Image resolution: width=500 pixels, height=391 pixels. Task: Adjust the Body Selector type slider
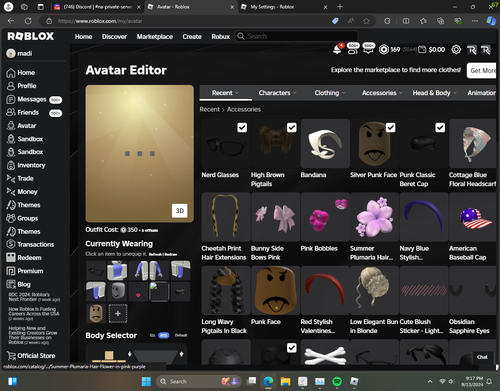click(x=163, y=335)
